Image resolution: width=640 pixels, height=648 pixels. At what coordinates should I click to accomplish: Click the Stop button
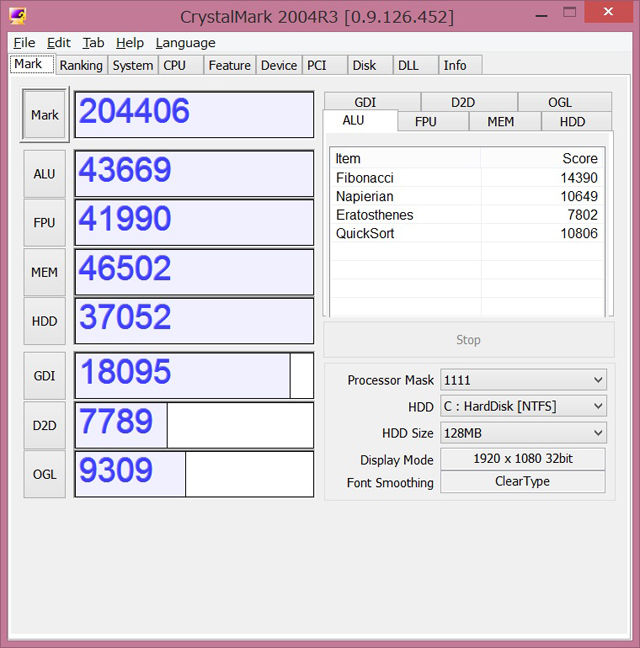click(x=469, y=340)
